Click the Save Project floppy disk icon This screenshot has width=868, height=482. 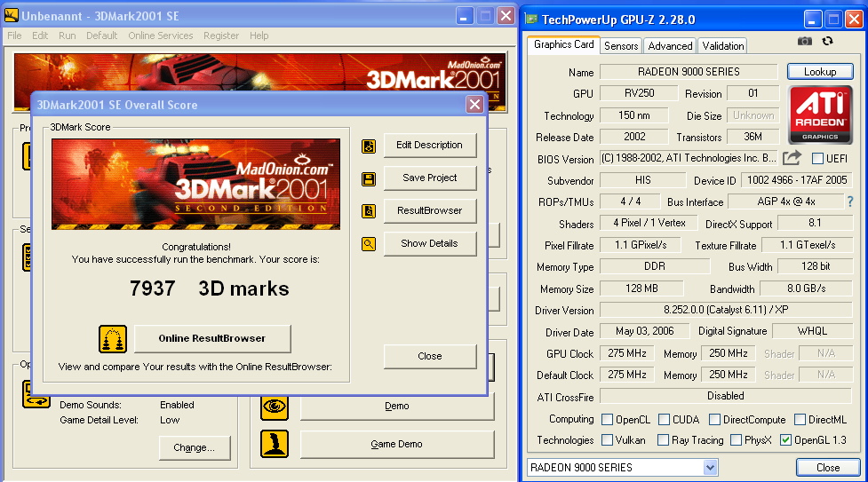[369, 178]
